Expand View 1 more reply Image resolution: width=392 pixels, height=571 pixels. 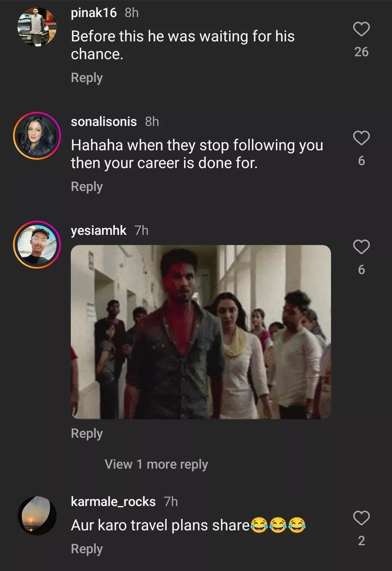pyautogui.click(x=156, y=464)
